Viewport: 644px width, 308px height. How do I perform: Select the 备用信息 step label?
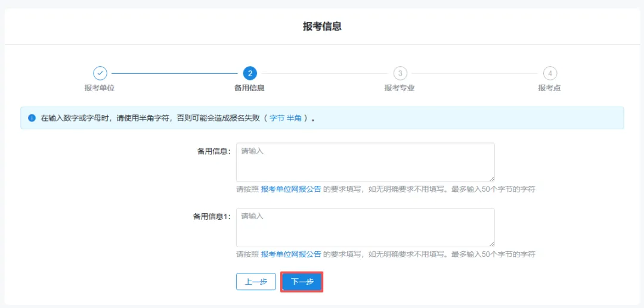coord(249,88)
